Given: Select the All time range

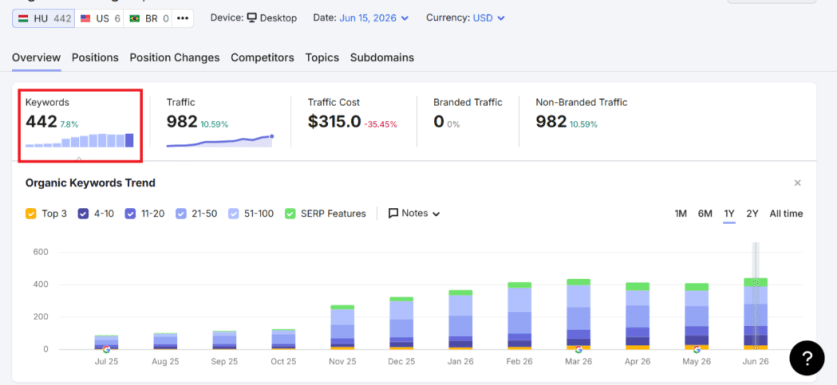Looking at the screenshot, I should (786, 214).
